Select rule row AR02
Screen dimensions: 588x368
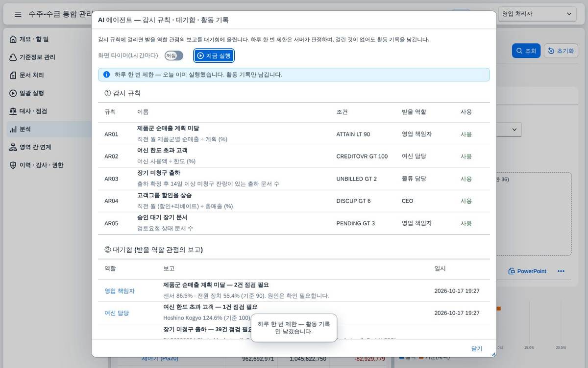pyautogui.click(x=294, y=156)
